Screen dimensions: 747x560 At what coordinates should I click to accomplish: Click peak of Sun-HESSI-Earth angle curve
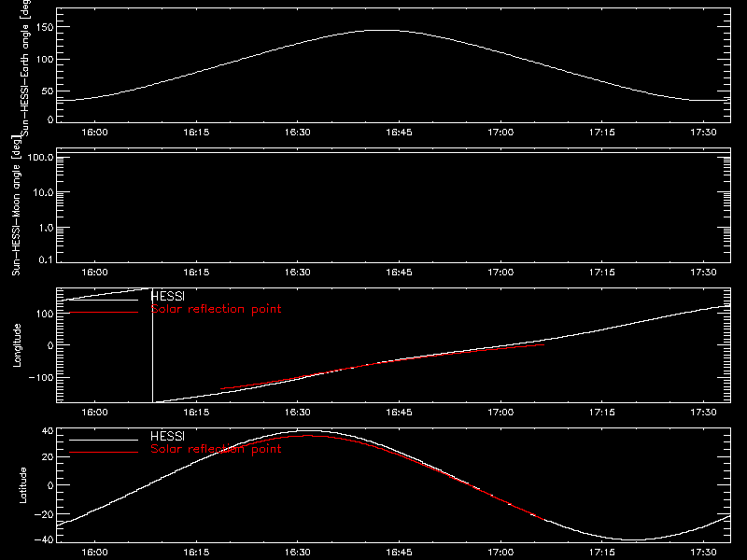pyautogui.click(x=384, y=31)
